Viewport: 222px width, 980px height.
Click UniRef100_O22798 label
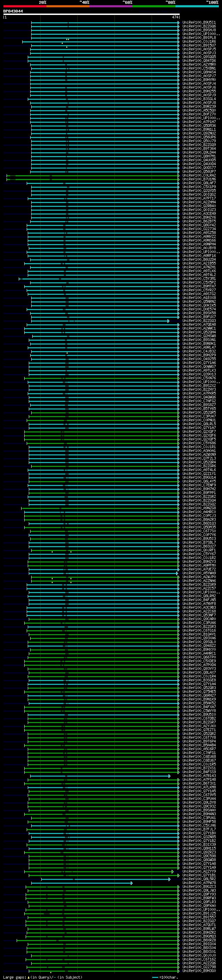pyautogui.click(x=199, y=967)
